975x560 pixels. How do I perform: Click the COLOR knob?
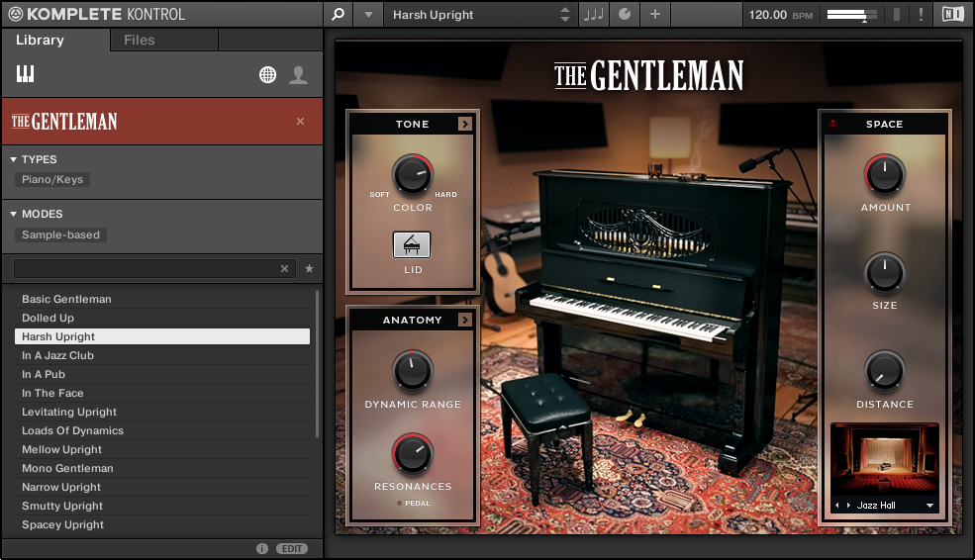(x=412, y=175)
